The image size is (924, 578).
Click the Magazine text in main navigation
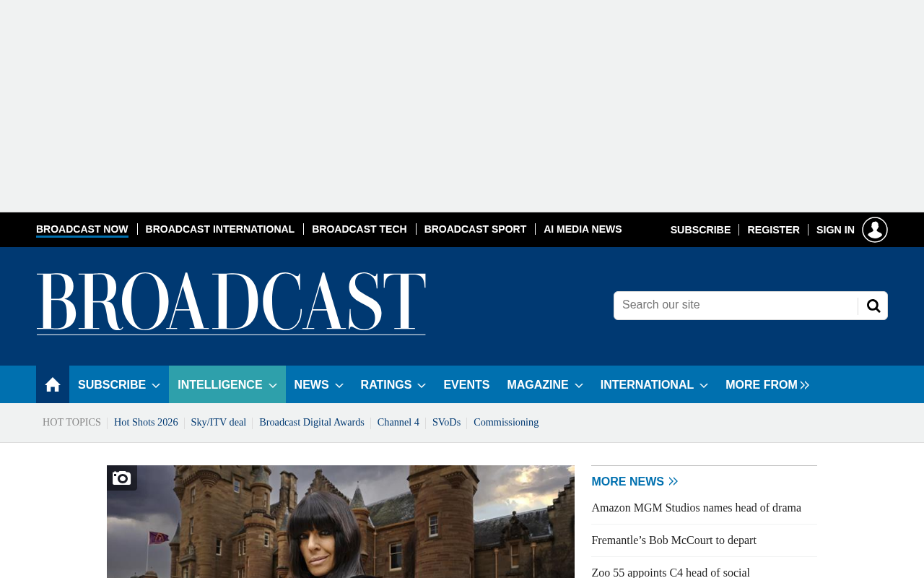point(538,385)
